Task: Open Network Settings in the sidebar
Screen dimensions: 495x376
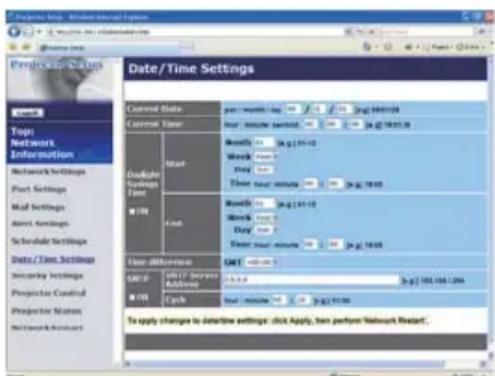Action: click(x=48, y=172)
